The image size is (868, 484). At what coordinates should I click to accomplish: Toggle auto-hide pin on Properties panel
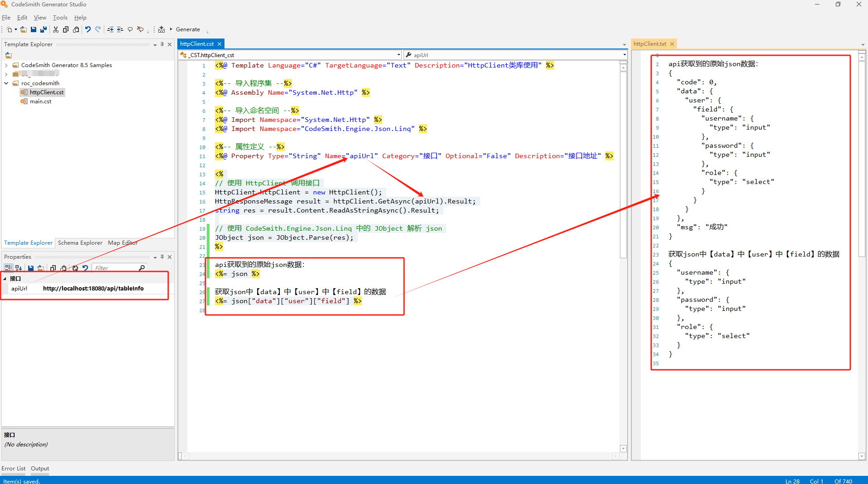[162, 257]
